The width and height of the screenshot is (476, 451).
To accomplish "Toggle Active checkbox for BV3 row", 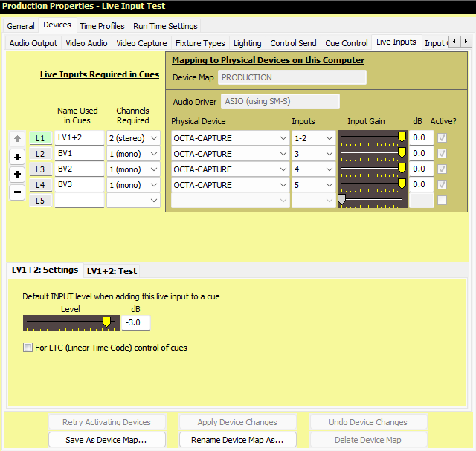I will (x=442, y=184).
